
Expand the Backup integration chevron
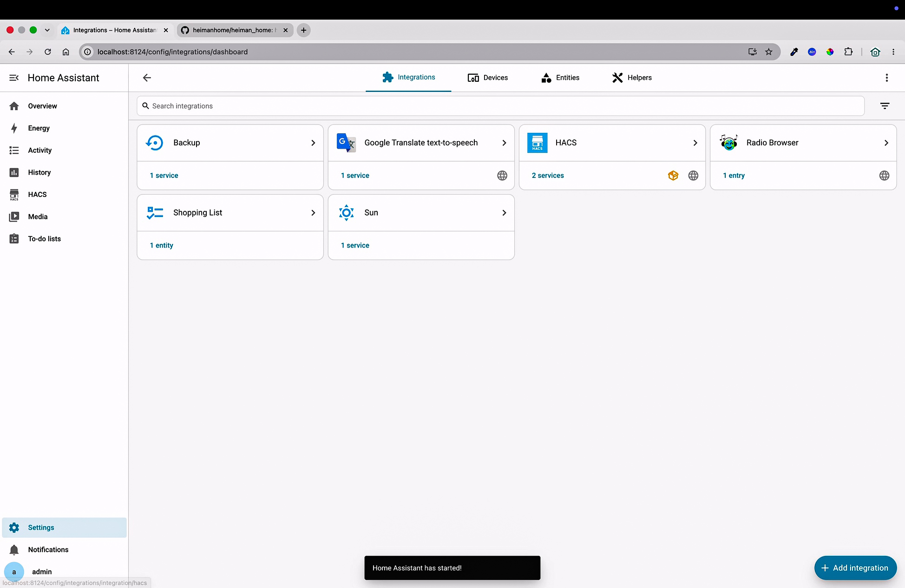(x=313, y=143)
